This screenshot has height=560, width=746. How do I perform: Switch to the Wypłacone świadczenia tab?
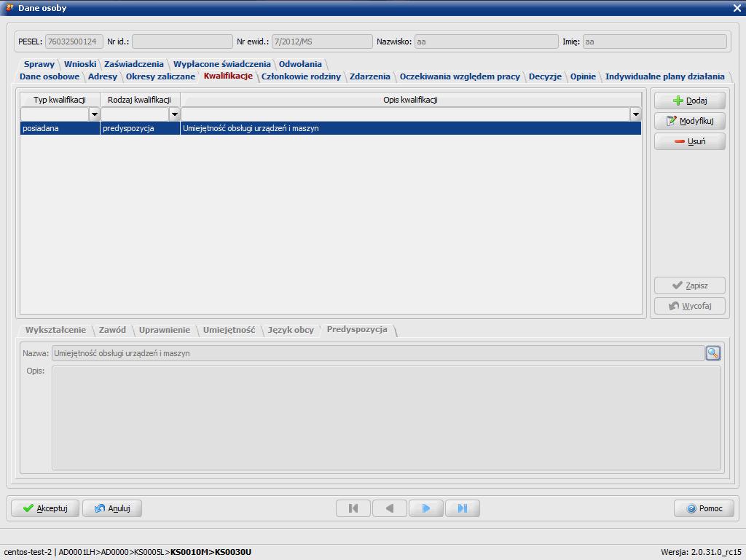pyautogui.click(x=221, y=63)
